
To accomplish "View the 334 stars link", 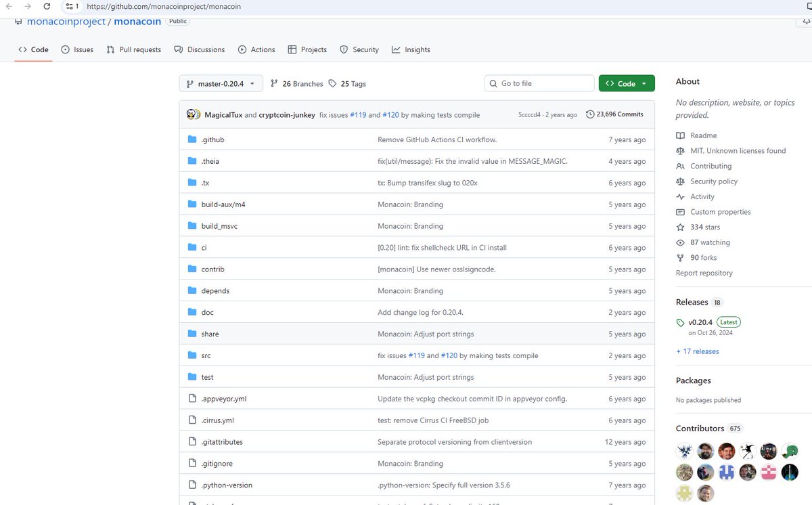I will [x=698, y=227].
